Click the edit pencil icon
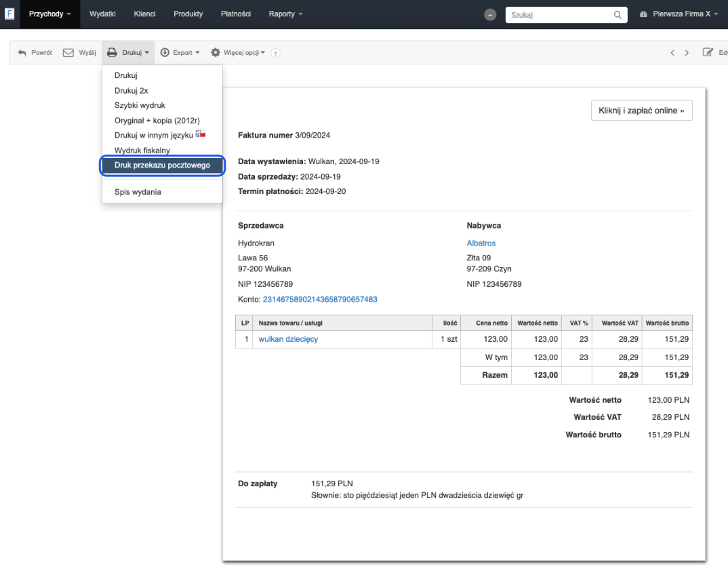 (x=708, y=53)
